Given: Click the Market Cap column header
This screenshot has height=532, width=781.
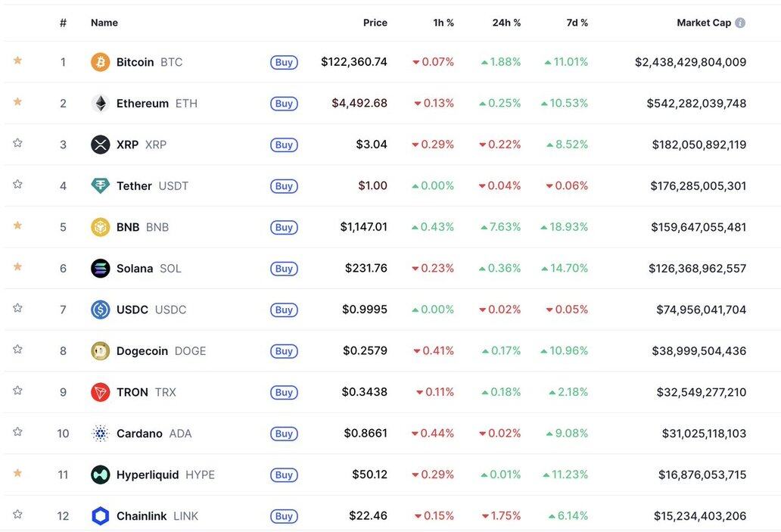Looking at the screenshot, I should pos(703,23).
